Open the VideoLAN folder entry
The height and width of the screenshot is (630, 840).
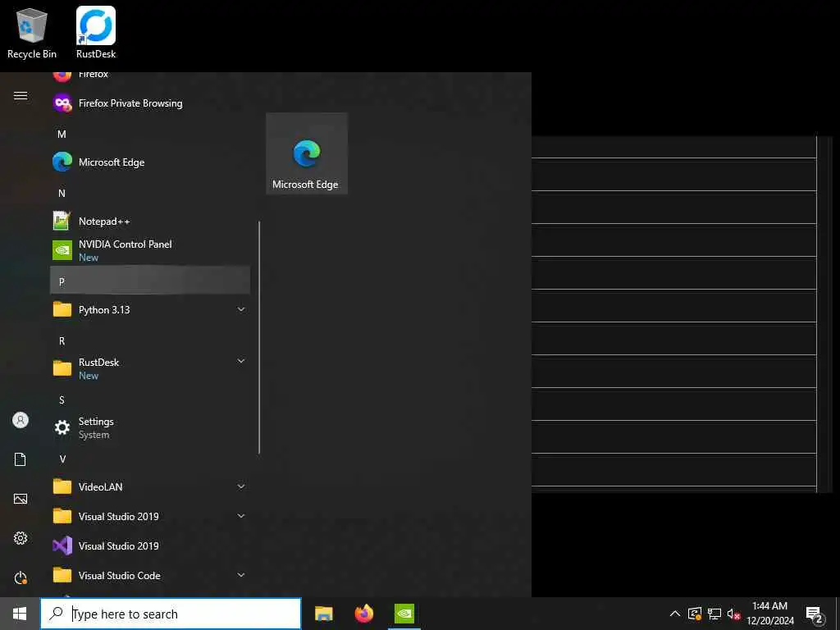[x=150, y=486]
